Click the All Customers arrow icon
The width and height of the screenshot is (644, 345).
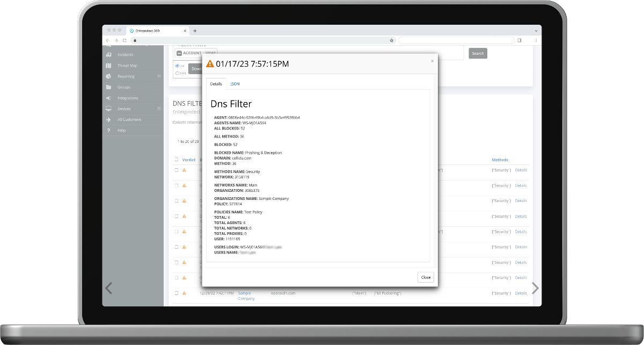pos(109,119)
